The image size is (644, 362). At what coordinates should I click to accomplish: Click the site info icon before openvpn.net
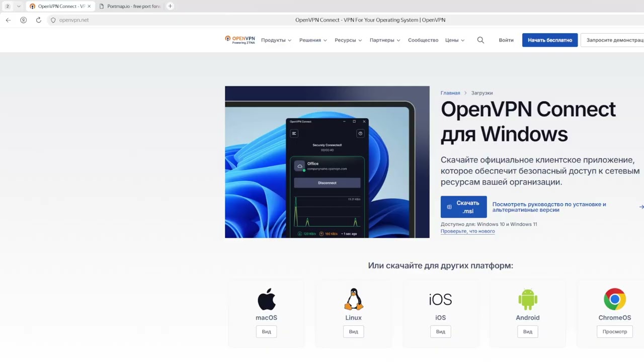click(53, 20)
